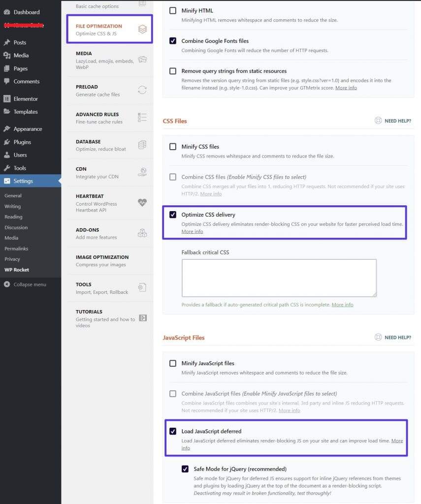Click into the Fallback critical CSS textarea
421x504 pixels.
point(279,278)
